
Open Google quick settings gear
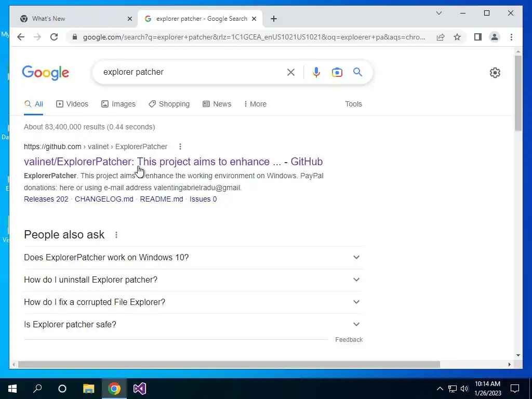coord(495,73)
